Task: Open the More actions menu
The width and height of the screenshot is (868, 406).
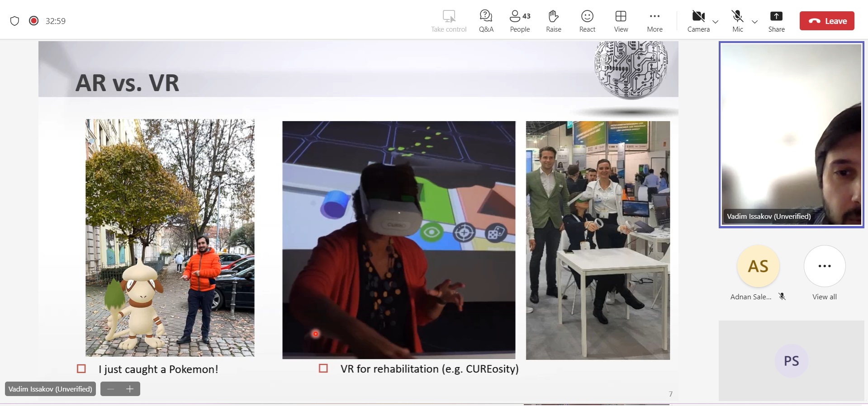Action: pos(655,21)
